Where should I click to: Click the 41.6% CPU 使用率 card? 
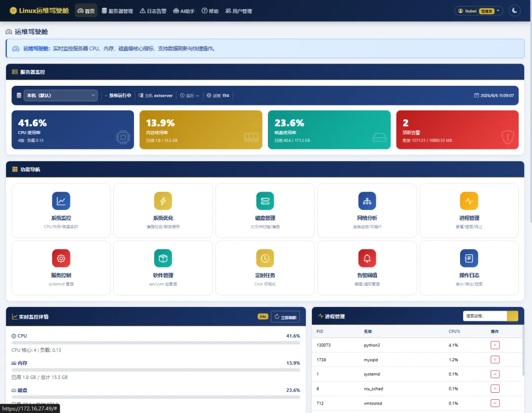[x=72, y=130]
